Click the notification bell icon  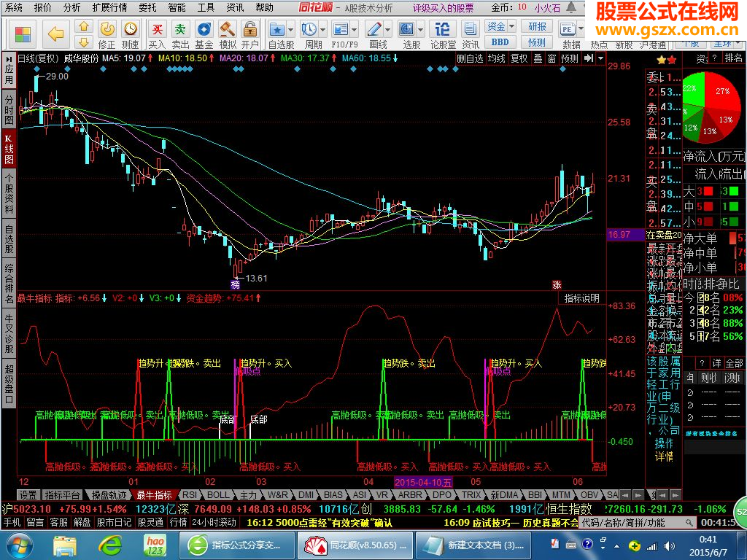click(571, 7)
